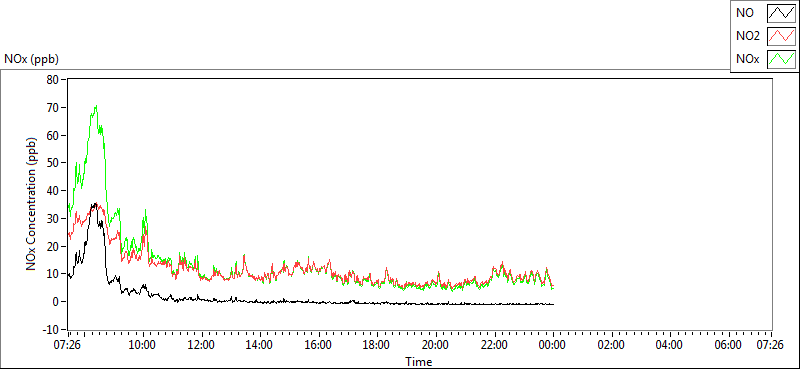This screenshot has width=800, height=369.
Task: Click the 06:00 x-axis time label
Action: 729,345
